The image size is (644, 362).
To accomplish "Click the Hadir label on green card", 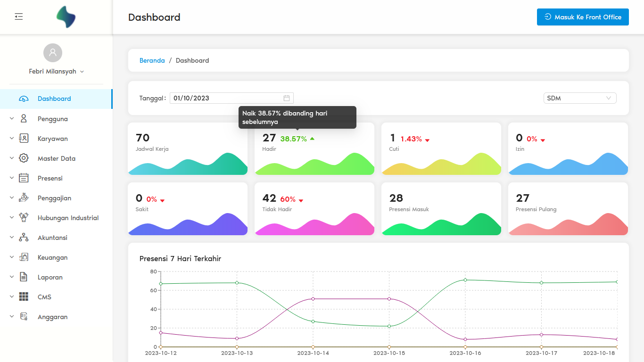I will point(269,149).
